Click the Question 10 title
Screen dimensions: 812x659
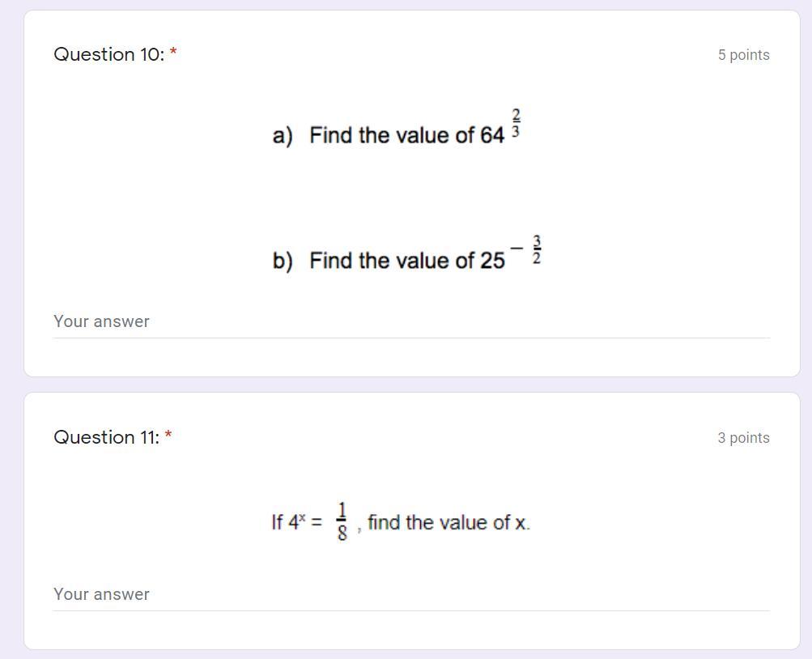coord(108,54)
